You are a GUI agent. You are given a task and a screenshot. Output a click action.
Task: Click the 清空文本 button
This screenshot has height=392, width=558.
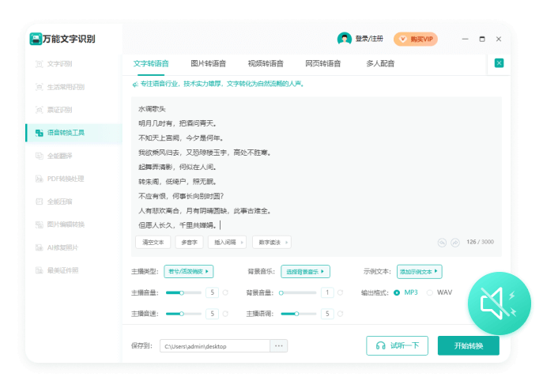pos(153,243)
